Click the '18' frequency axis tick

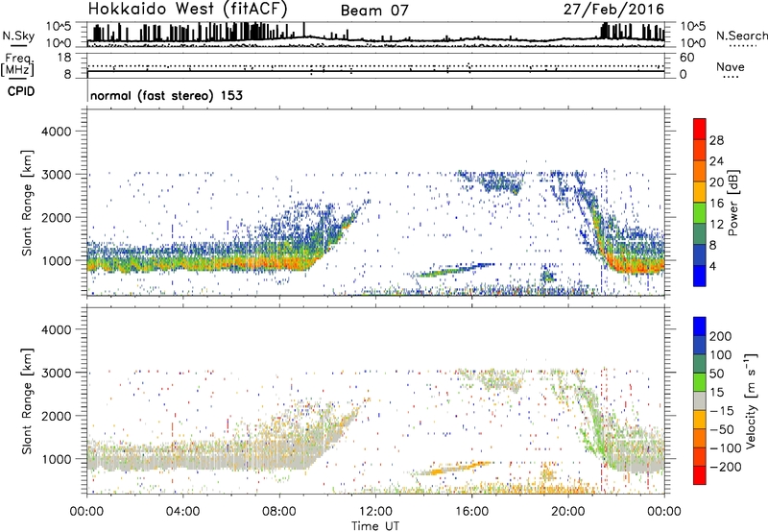(x=64, y=58)
